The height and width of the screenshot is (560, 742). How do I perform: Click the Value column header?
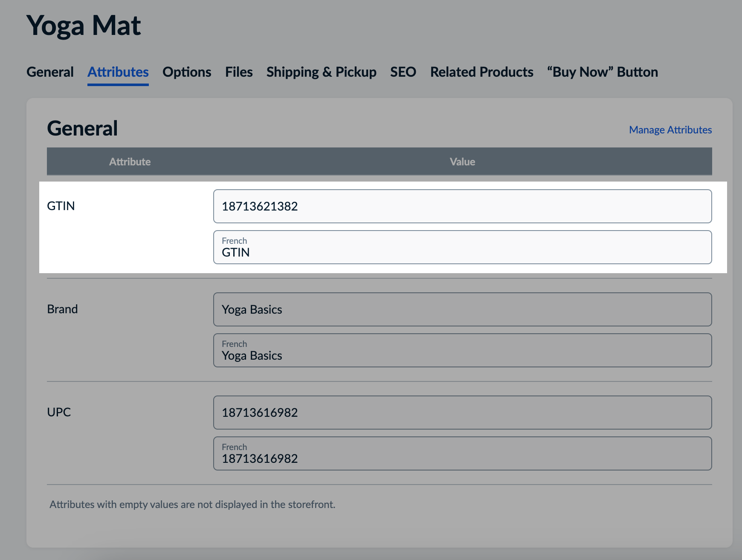click(462, 162)
